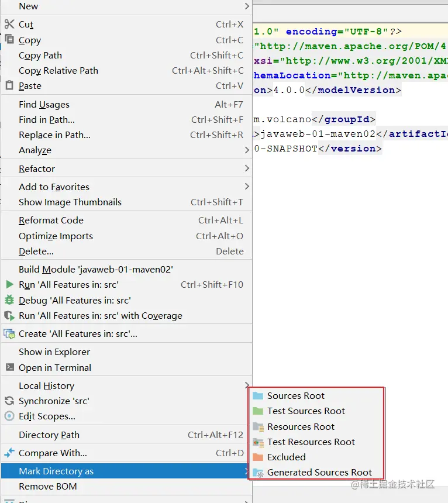448x503 pixels.
Task: Open Find in Path...
Action: coord(127,120)
